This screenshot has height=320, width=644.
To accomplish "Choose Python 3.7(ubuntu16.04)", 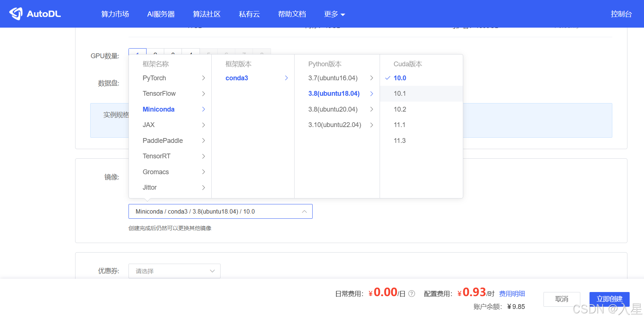I will [x=337, y=78].
